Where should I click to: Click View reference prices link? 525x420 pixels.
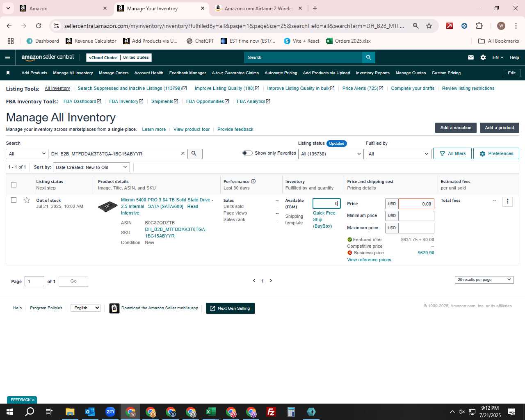369,260
